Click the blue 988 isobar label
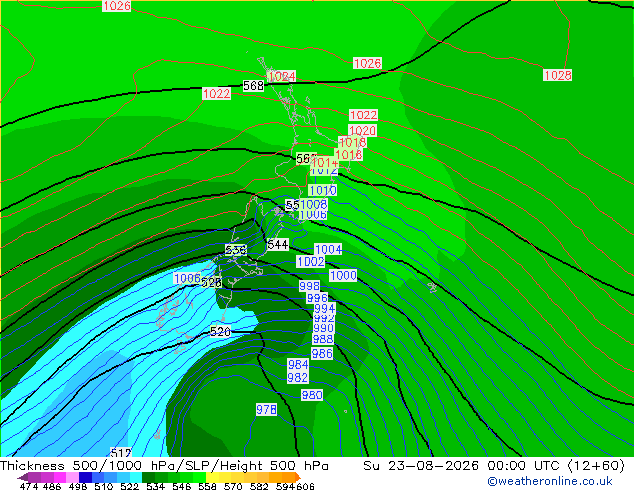 [x=323, y=339]
